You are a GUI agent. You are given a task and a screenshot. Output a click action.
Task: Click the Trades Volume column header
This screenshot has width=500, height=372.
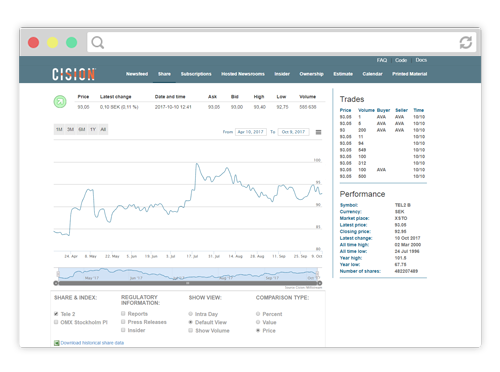(x=366, y=110)
